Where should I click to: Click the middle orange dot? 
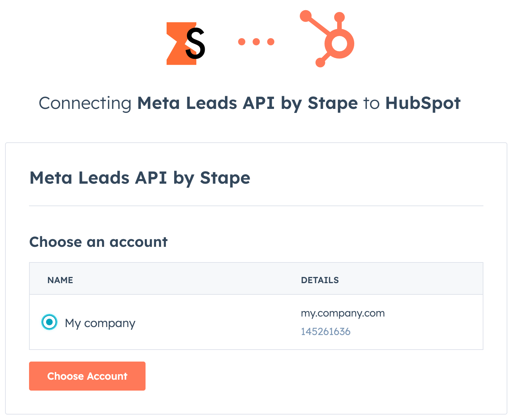[x=256, y=42]
